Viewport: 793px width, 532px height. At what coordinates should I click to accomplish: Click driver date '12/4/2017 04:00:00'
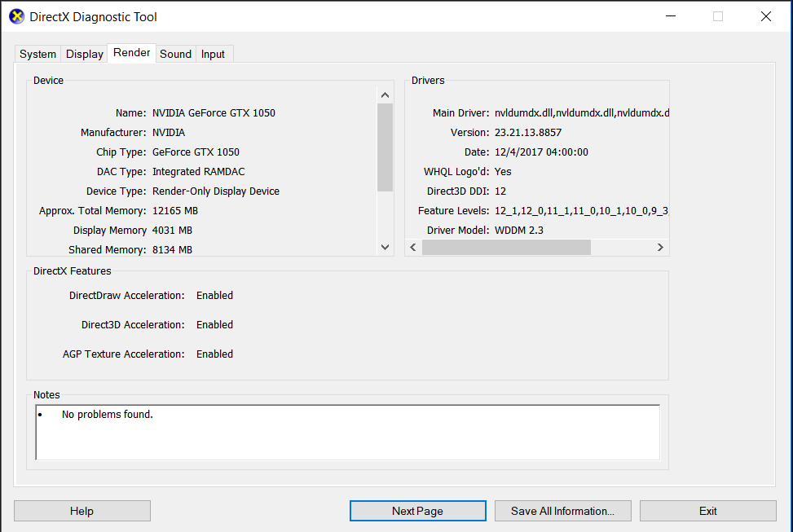tap(541, 152)
